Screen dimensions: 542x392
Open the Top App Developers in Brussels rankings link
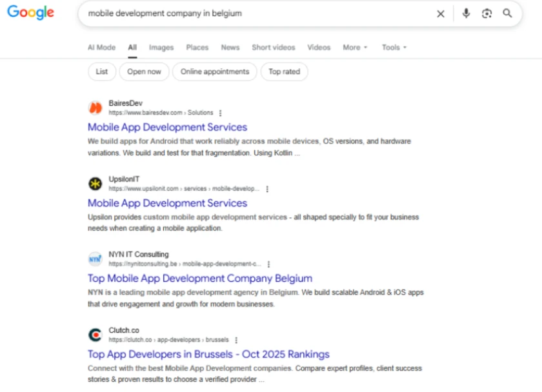tap(208, 354)
